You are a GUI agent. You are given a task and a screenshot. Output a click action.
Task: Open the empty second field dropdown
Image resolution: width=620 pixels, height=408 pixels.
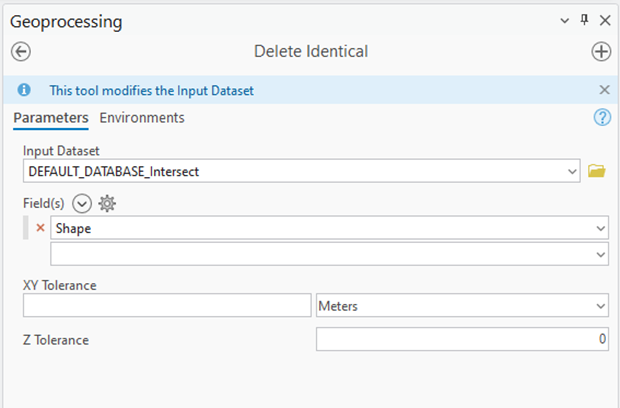pyautogui.click(x=600, y=254)
